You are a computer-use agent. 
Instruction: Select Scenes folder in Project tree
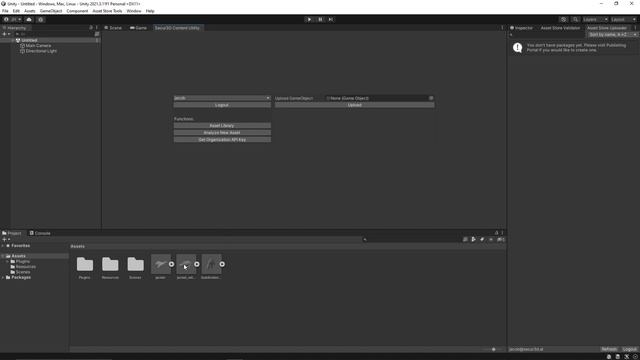[x=23, y=272]
